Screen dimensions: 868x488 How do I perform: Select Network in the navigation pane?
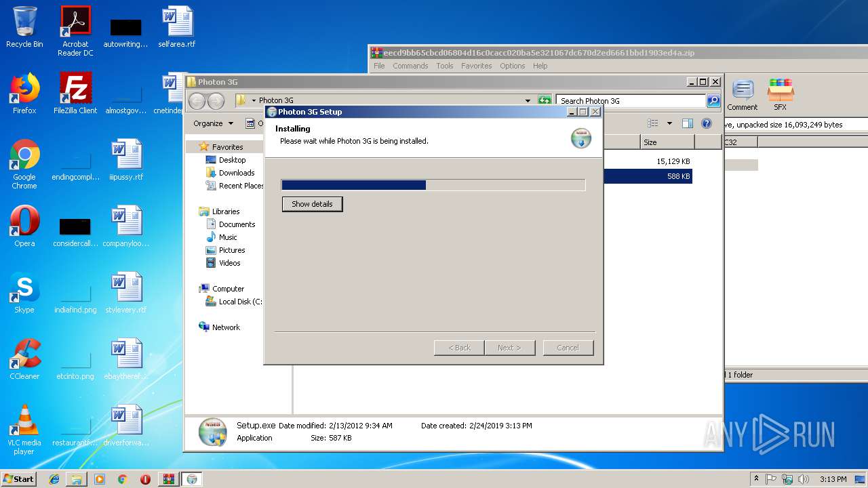pyautogui.click(x=226, y=327)
